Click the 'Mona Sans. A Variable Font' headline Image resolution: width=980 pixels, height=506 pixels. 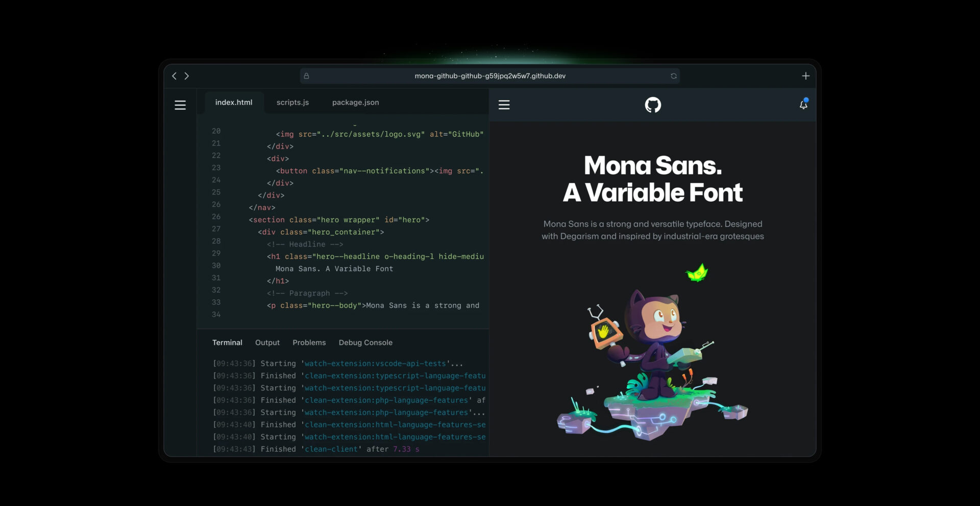click(x=652, y=179)
